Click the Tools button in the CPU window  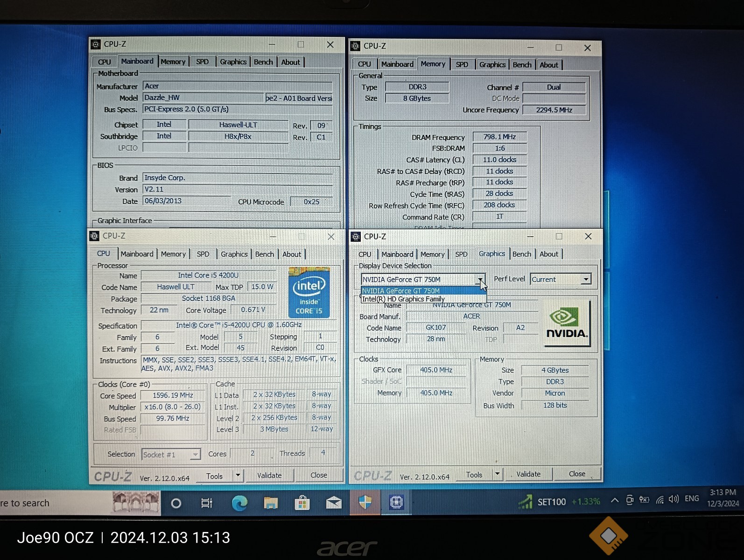pos(215,476)
